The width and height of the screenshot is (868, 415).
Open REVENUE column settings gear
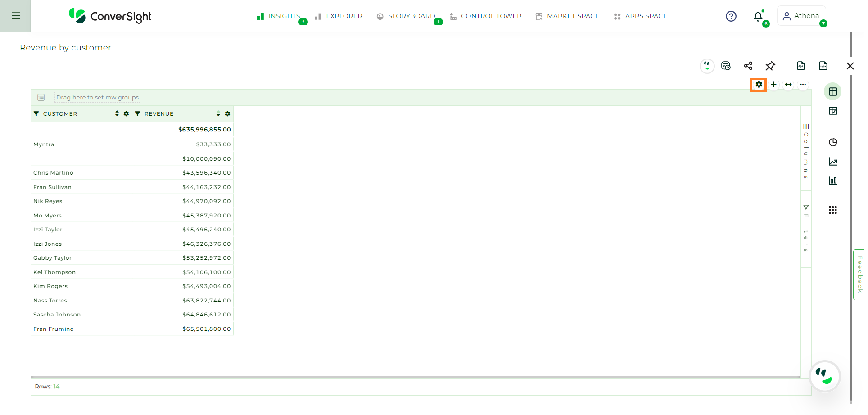pyautogui.click(x=227, y=114)
